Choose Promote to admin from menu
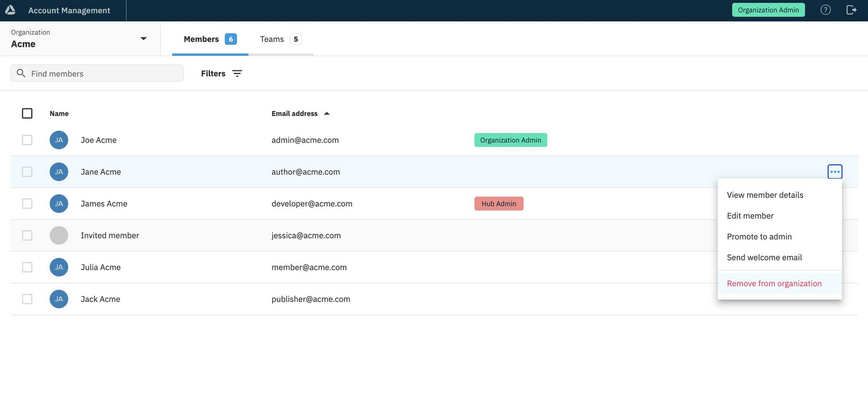Image resolution: width=868 pixels, height=417 pixels. point(759,236)
